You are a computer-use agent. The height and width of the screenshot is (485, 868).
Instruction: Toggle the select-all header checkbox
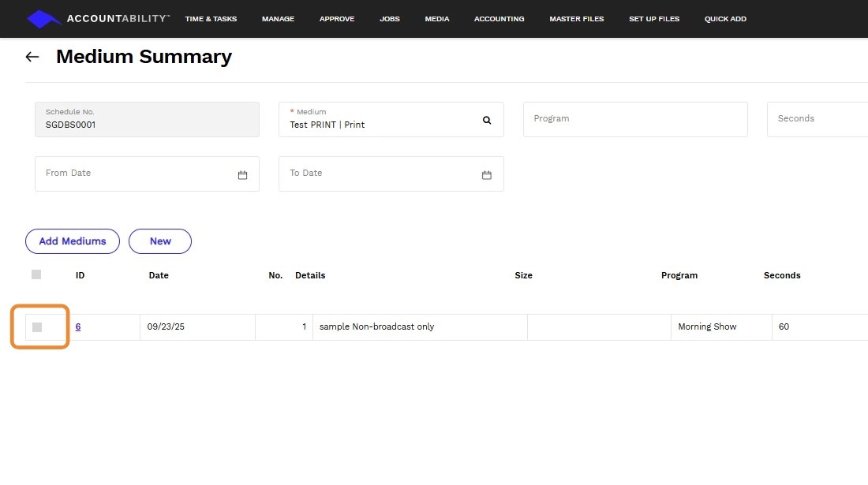[36, 275]
